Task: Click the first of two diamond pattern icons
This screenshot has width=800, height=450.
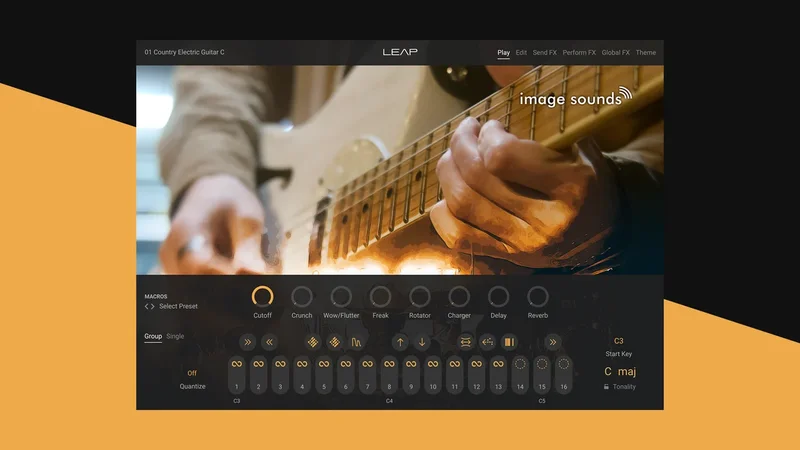Action: (313, 342)
